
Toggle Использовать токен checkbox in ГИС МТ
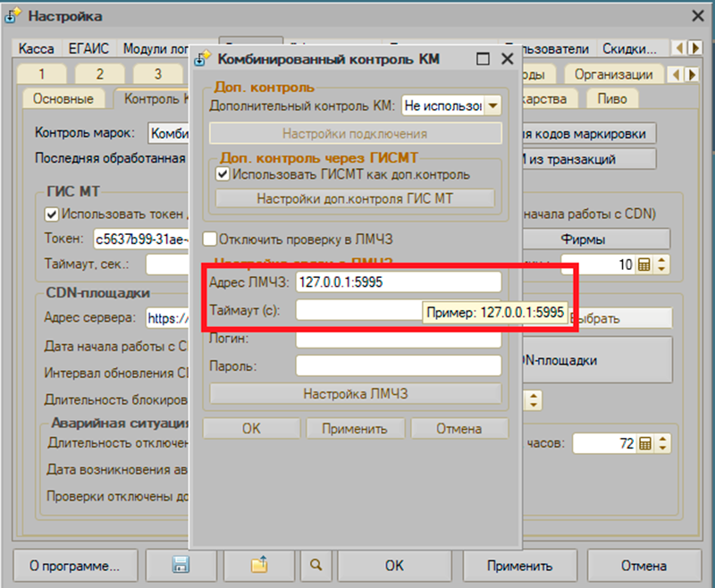[x=52, y=214]
